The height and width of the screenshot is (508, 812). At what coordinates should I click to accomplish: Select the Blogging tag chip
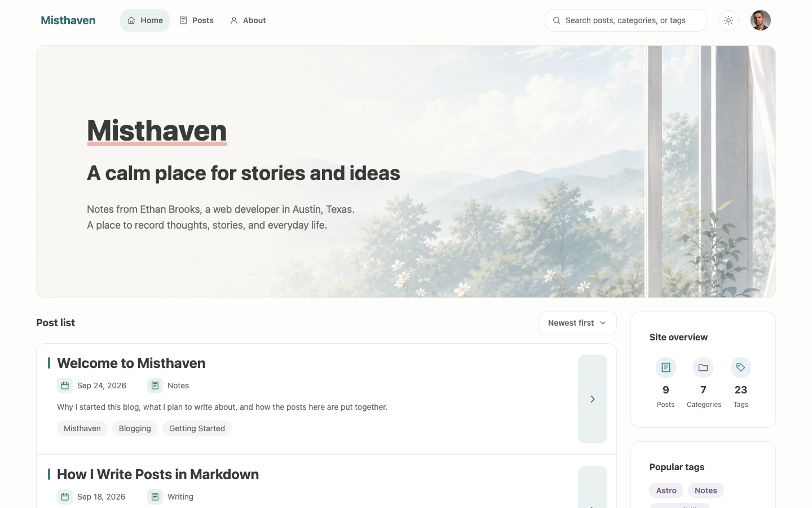coord(135,428)
